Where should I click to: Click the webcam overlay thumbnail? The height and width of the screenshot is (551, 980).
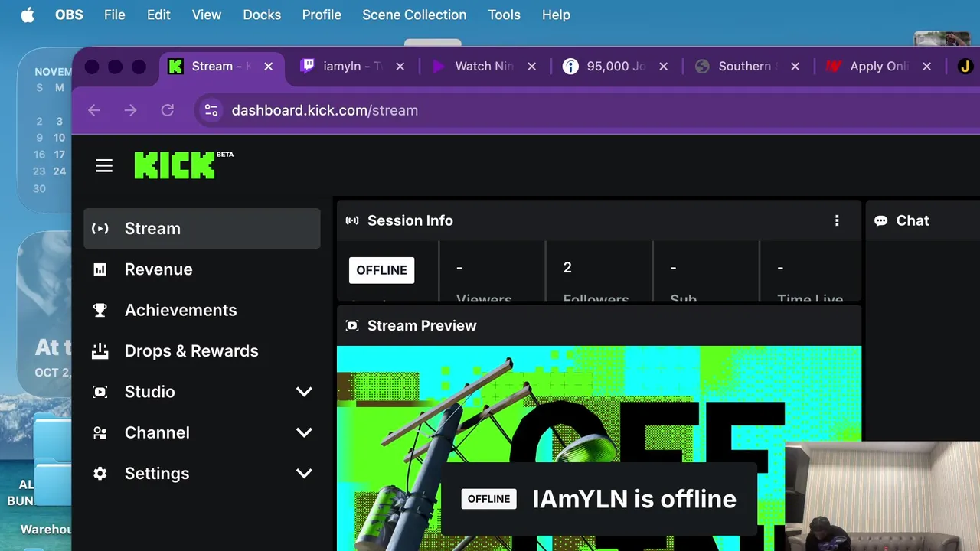(x=883, y=497)
